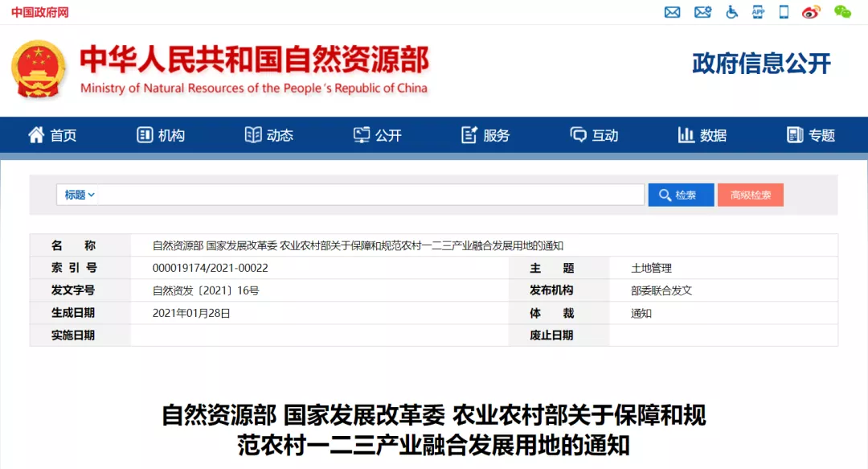Viewport: 868px width, 469px height.
Task: Open the 互动 menu item
Action: [594, 135]
